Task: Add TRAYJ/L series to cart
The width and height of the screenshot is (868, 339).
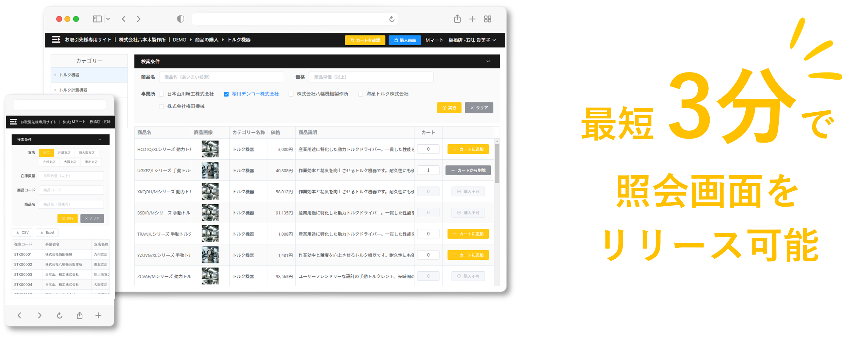Action: 468,234
